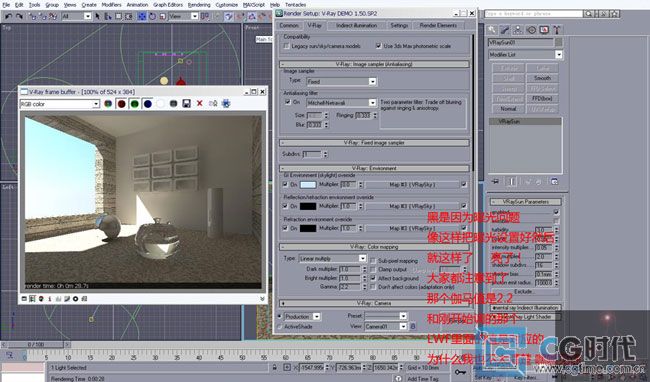
Task: Open Mitchell-Netravali antialiasing filter dropdown
Action: point(341,102)
